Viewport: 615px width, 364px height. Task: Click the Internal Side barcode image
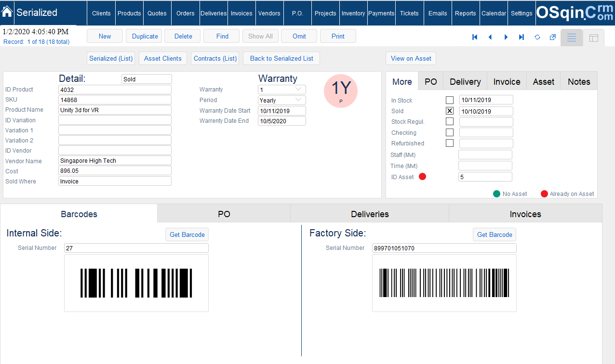pos(136,283)
